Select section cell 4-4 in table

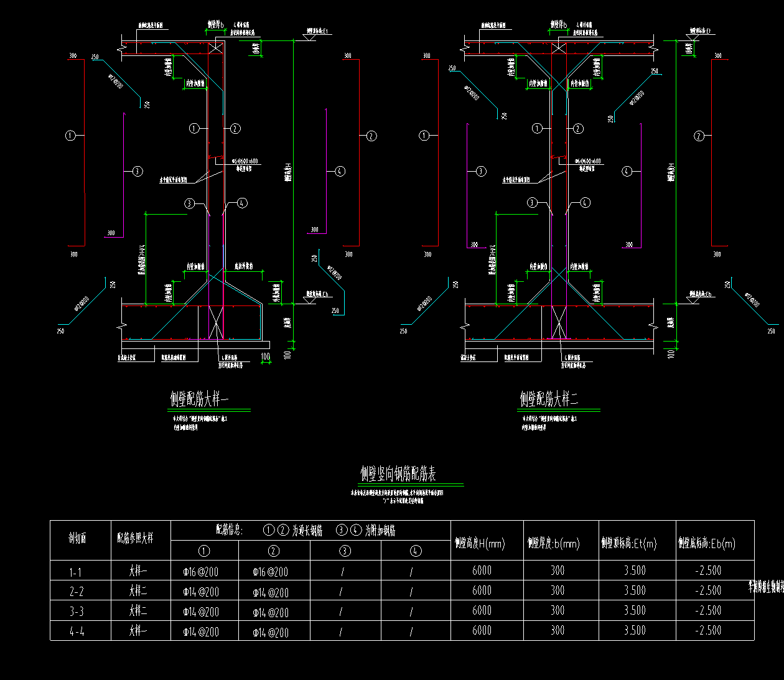[77, 631]
